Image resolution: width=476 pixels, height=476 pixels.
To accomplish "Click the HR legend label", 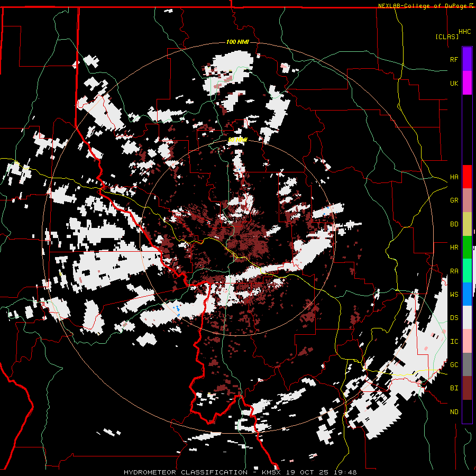I will point(454,248).
